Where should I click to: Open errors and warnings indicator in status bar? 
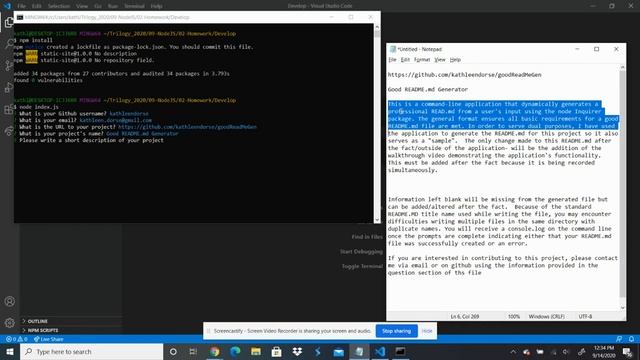click(17, 339)
